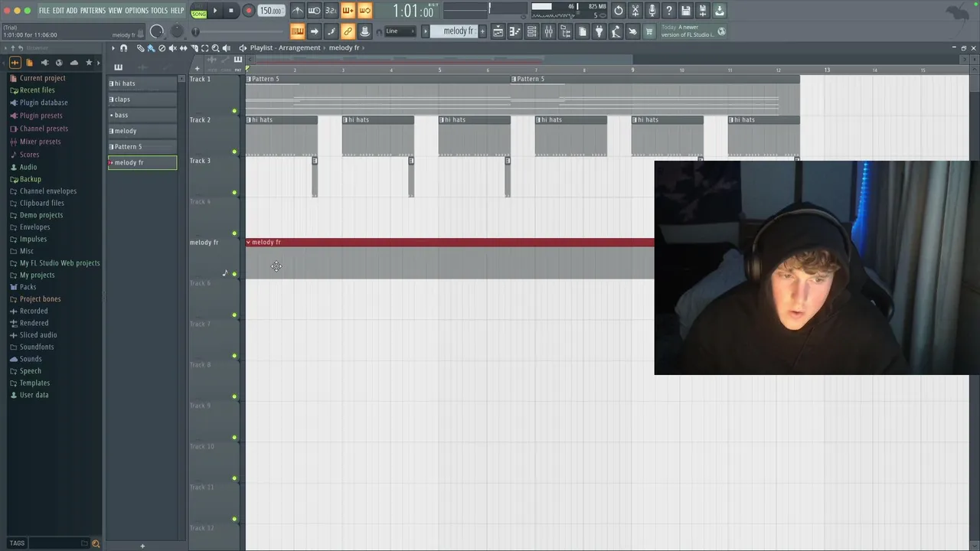The image size is (980, 551).
Task: Click the tempo field showing 150
Action: (x=270, y=11)
